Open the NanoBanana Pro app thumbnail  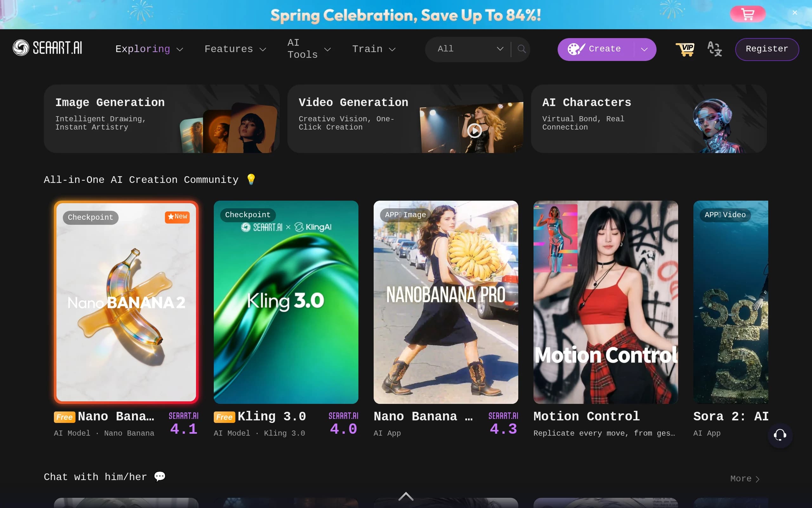coord(446,302)
